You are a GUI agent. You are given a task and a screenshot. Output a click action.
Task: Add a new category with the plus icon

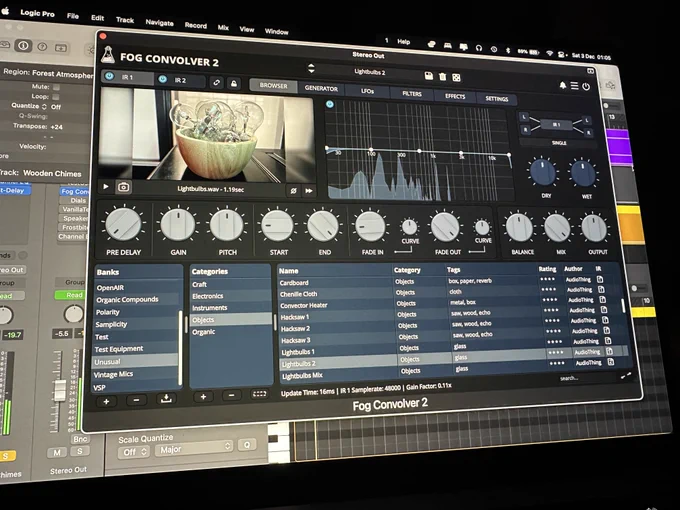click(203, 396)
